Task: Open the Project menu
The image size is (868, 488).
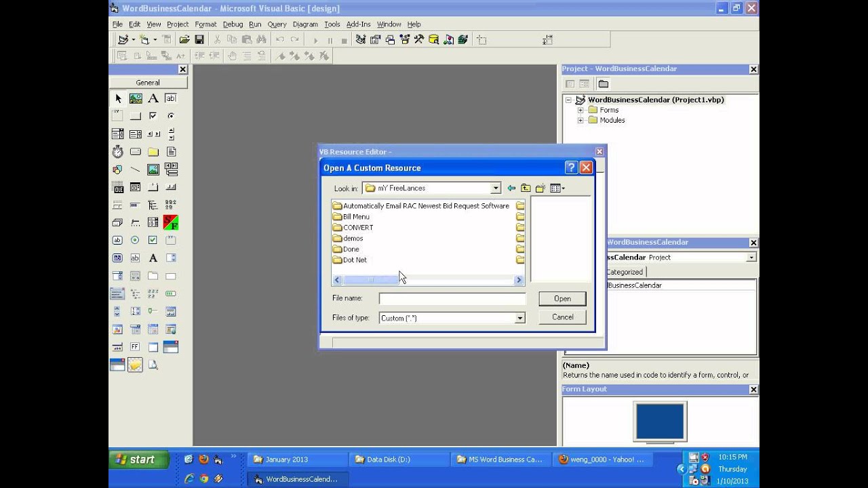Action: pyautogui.click(x=178, y=24)
